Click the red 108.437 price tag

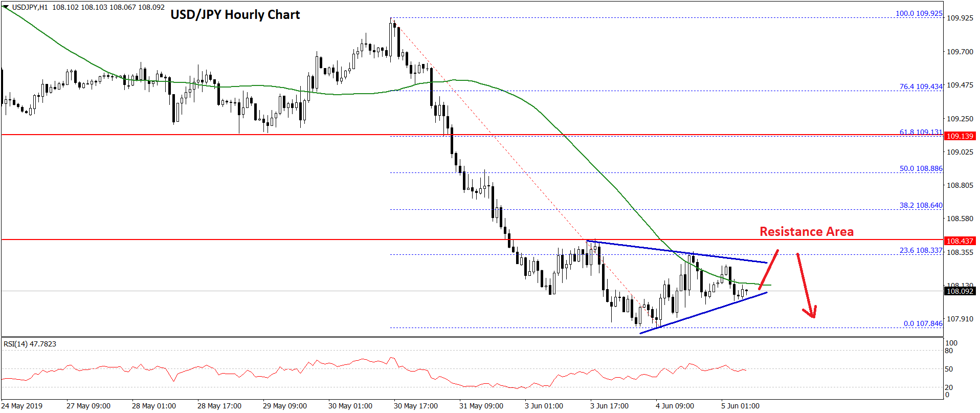point(960,241)
